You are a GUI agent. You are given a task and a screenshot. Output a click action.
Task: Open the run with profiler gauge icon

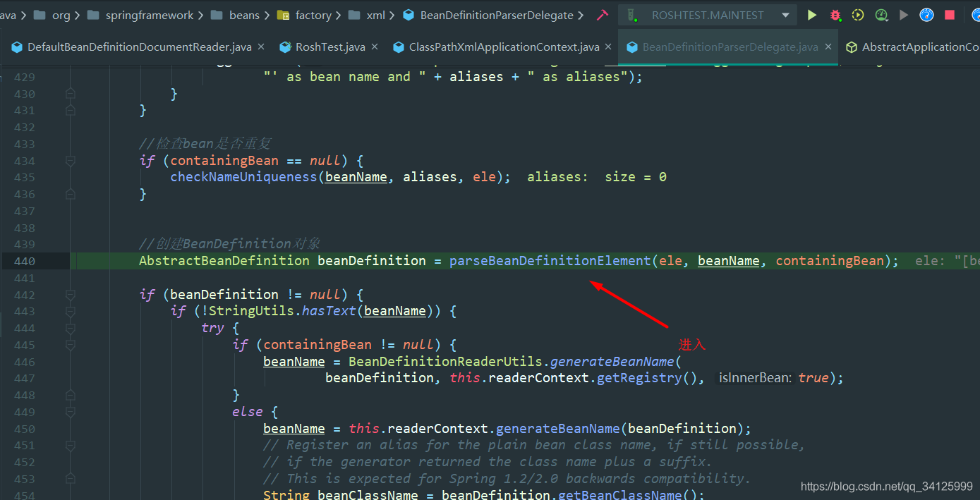[x=881, y=15]
